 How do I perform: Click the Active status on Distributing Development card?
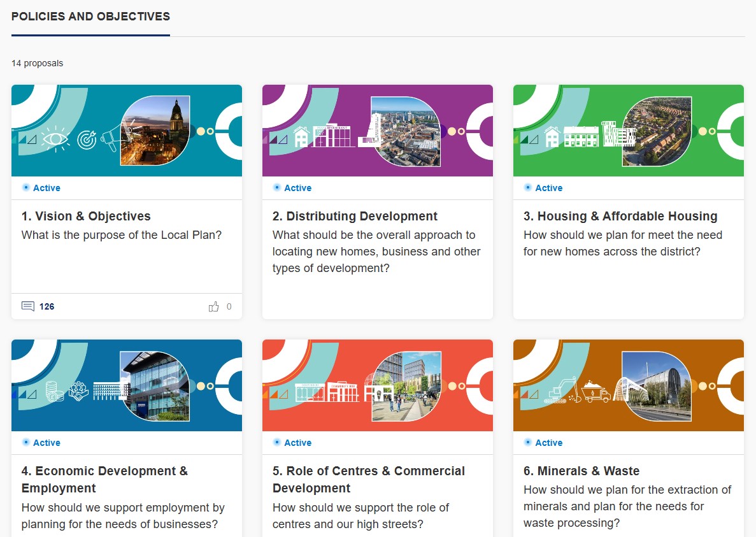tap(297, 188)
